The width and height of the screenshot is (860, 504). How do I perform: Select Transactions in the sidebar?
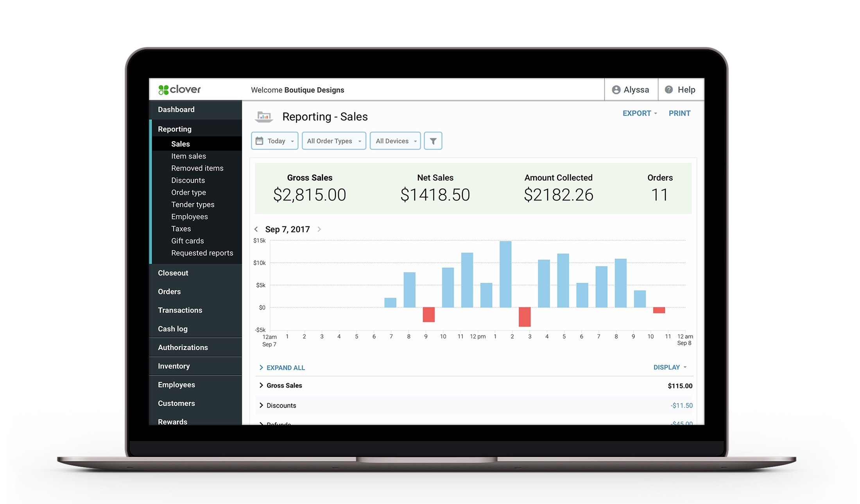pos(180,310)
